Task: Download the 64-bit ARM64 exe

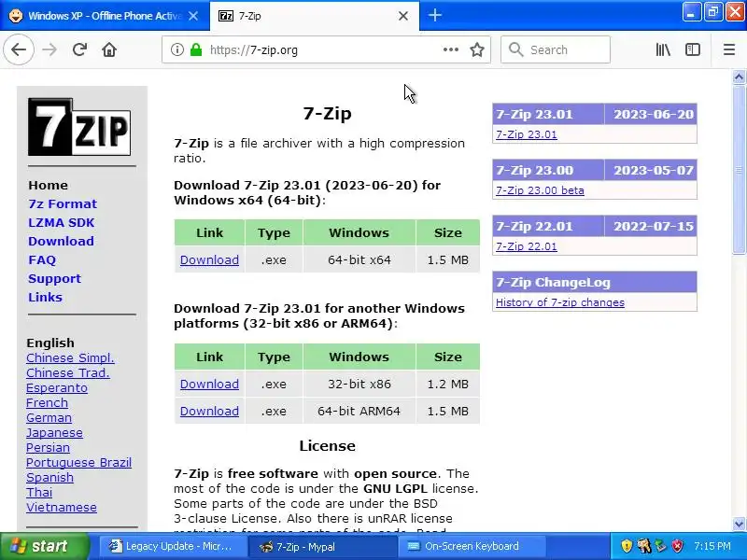Action: (x=209, y=411)
